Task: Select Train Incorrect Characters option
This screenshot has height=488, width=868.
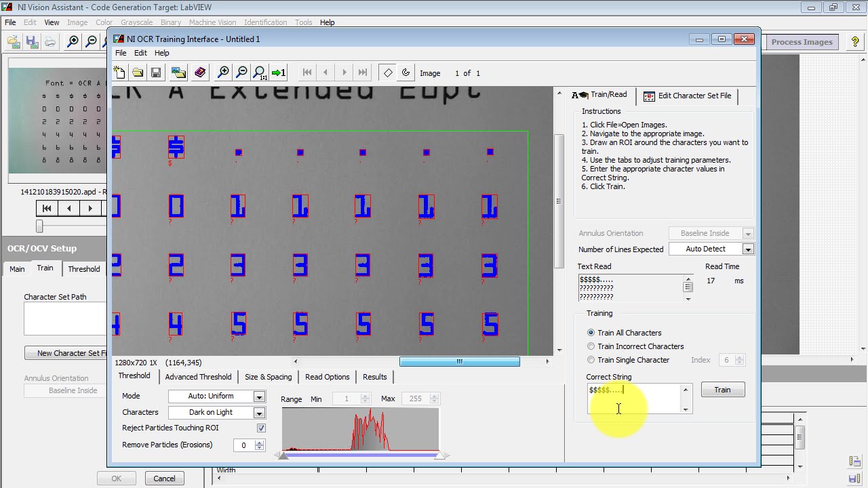Action: coord(635,346)
